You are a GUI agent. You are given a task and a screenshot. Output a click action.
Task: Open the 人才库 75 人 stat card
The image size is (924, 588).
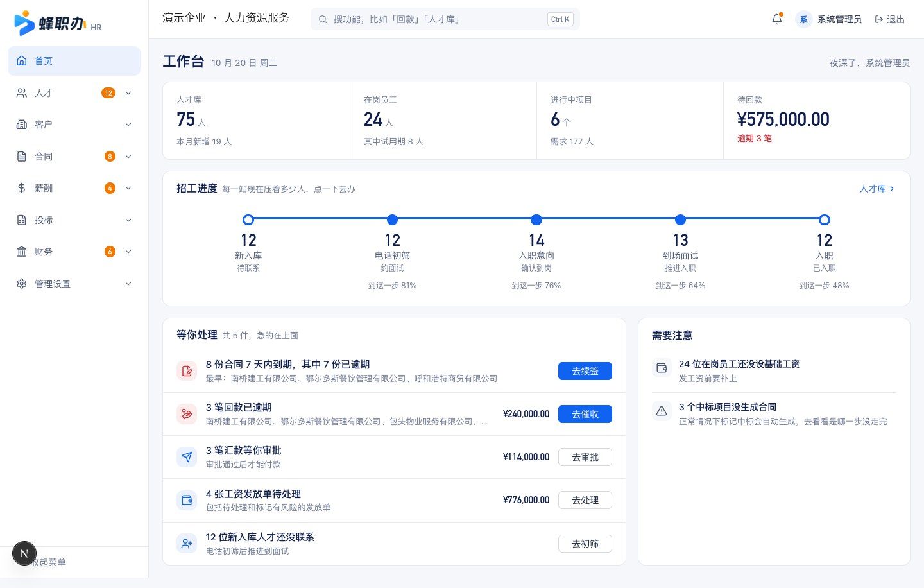pyautogui.click(x=257, y=121)
